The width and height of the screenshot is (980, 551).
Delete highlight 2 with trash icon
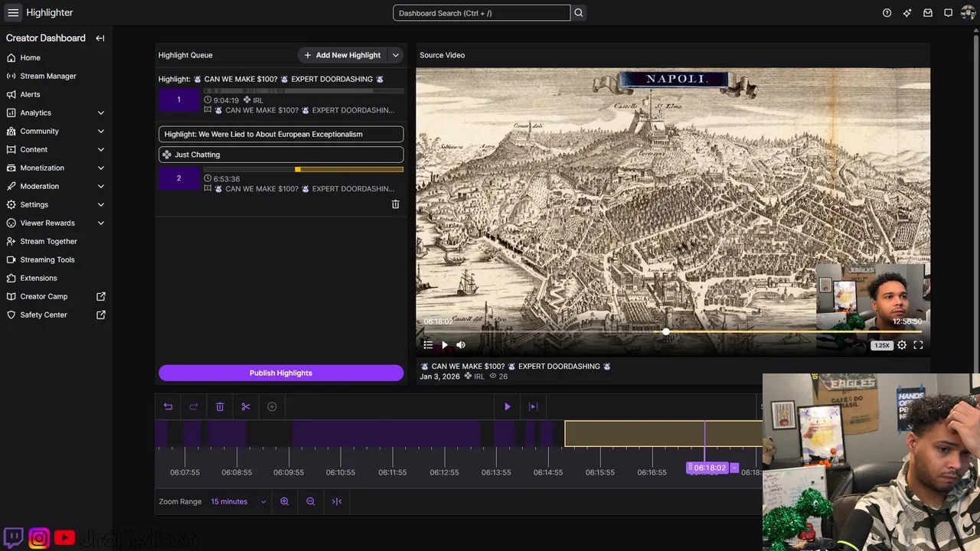coord(395,204)
